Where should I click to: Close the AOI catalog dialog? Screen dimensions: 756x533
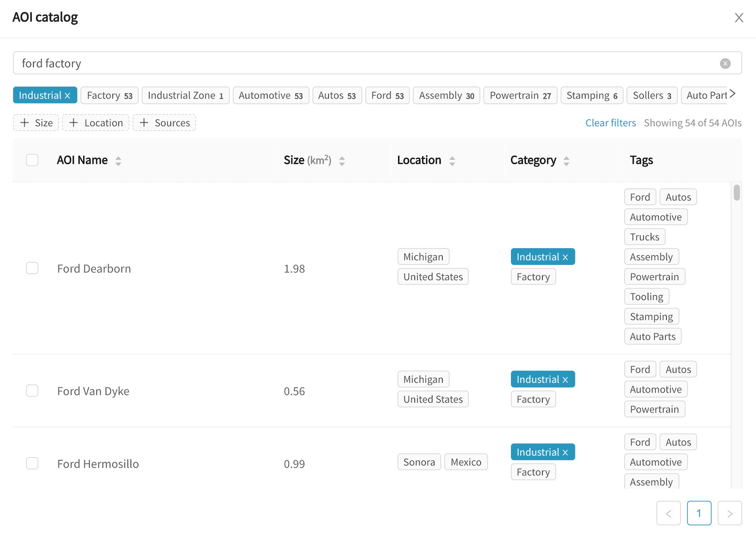pos(739,18)
